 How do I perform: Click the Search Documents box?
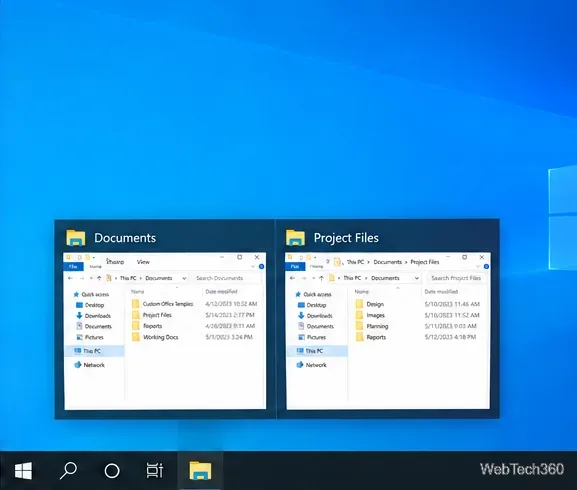[227, 278]
